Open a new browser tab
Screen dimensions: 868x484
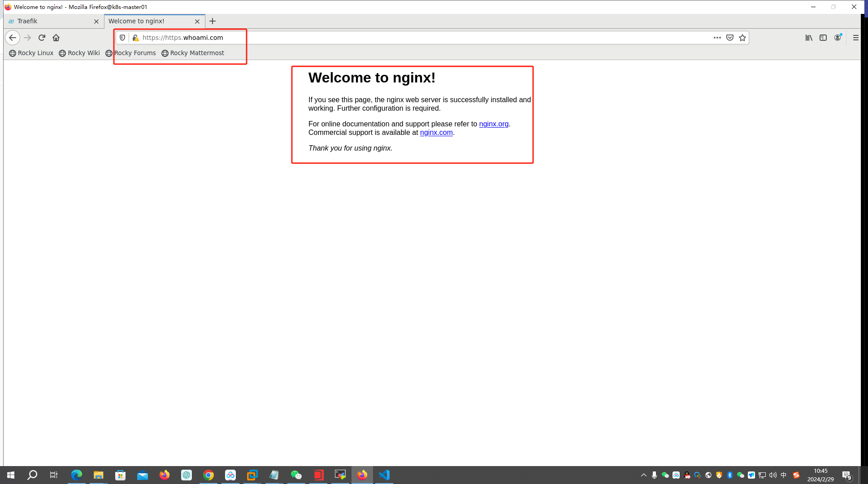click(x=213, y=21)
